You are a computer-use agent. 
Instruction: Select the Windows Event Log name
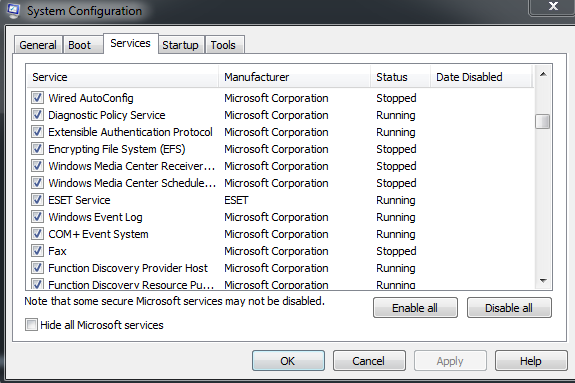pos(95,217)
